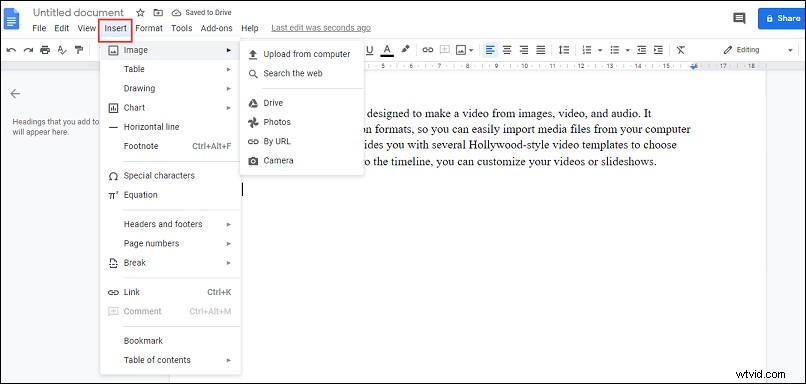Click the add comment toolbar icon
This screenshot has height=384, width=806.
pyautogui.click(x=445, y=50)
